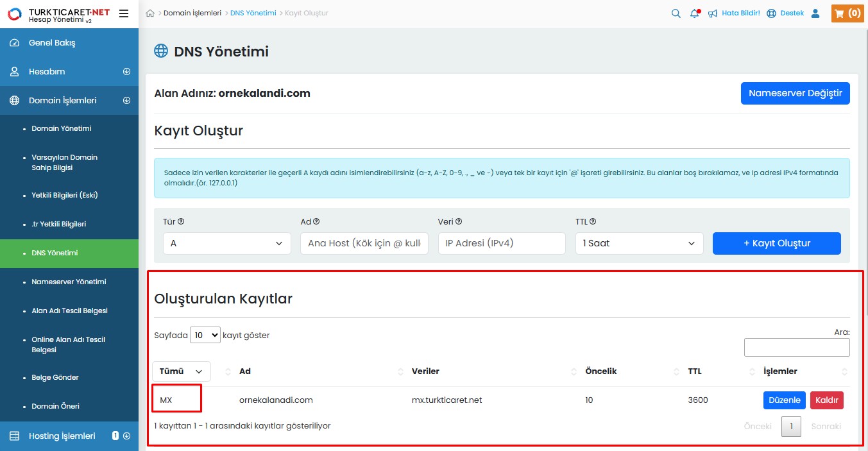868x451 pixels.
Task: Open the Tümü filter dropdown
Action: [182, 371]
